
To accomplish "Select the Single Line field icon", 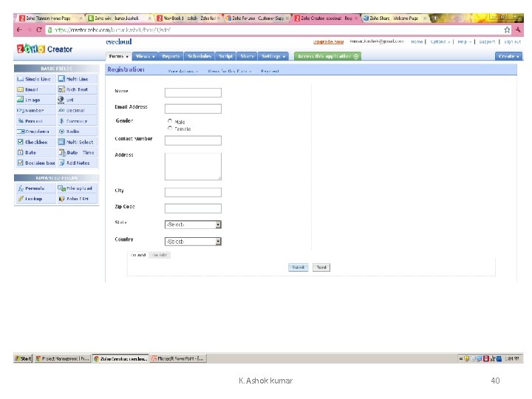I will tap(21, 79).
